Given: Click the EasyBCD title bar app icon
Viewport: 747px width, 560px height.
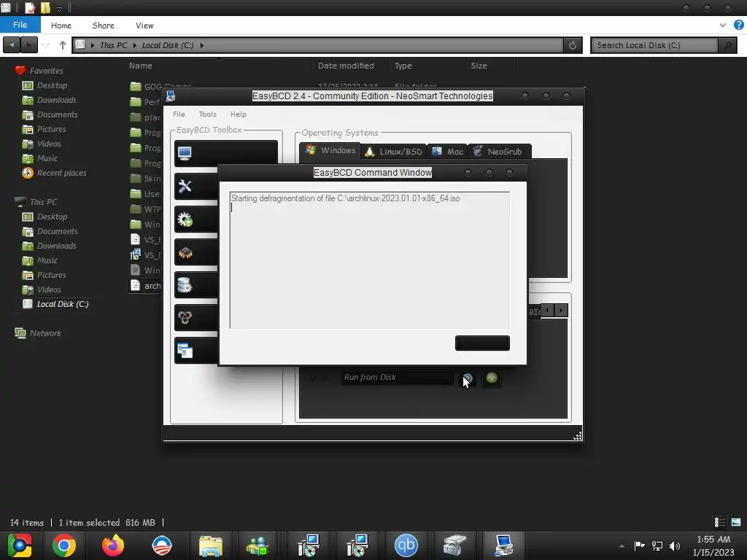Looking at the screenshot, I should tap(171, 96).
